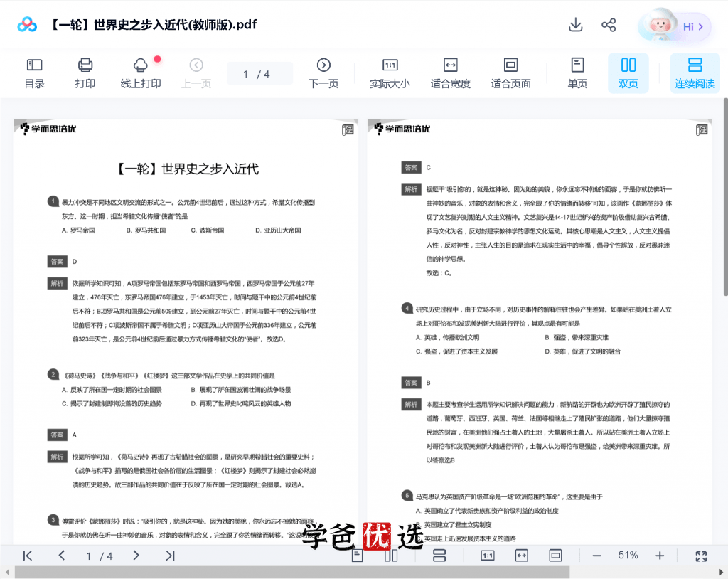Image resolution: width=728 pixels, height=579 pixels.
Task: Open 线上打印 online printing
Action: (x=141, y=73)
